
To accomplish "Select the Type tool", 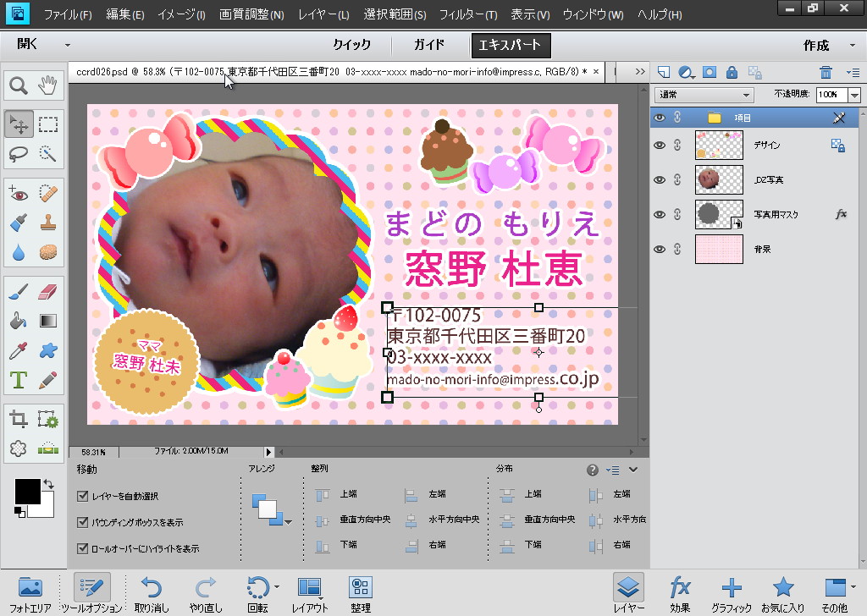I will 17,379.
